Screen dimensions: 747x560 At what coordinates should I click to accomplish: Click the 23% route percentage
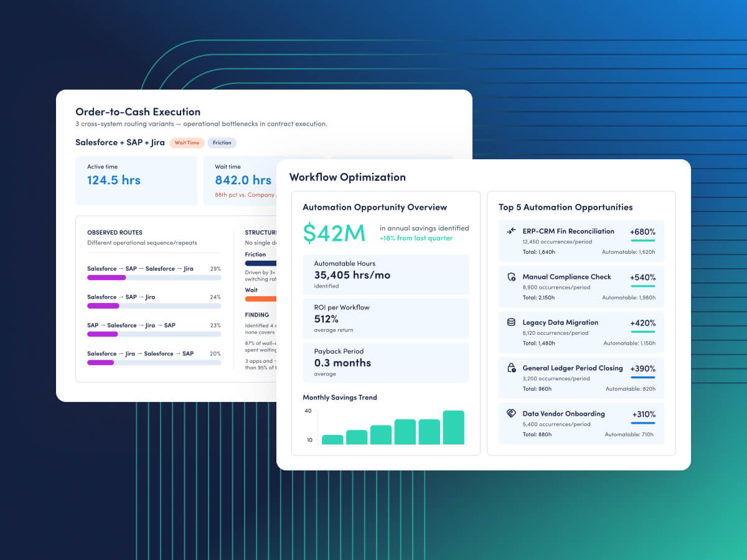coord(215,325)
